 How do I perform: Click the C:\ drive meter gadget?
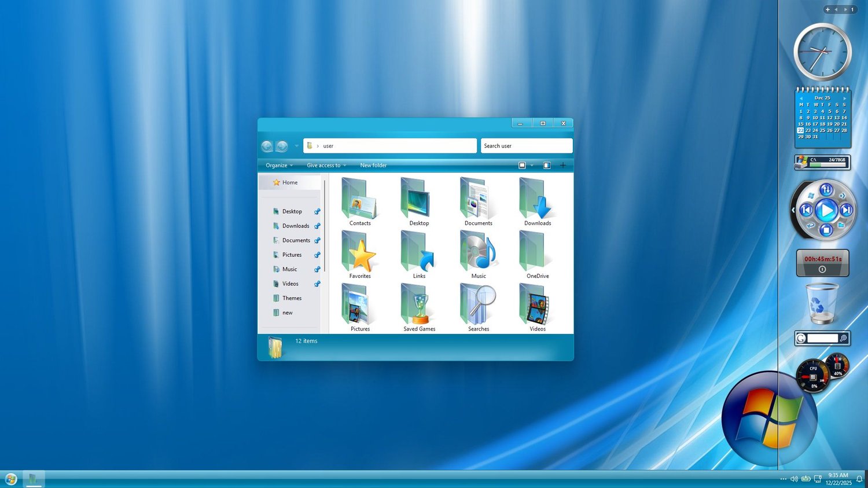tap(822, 163)
